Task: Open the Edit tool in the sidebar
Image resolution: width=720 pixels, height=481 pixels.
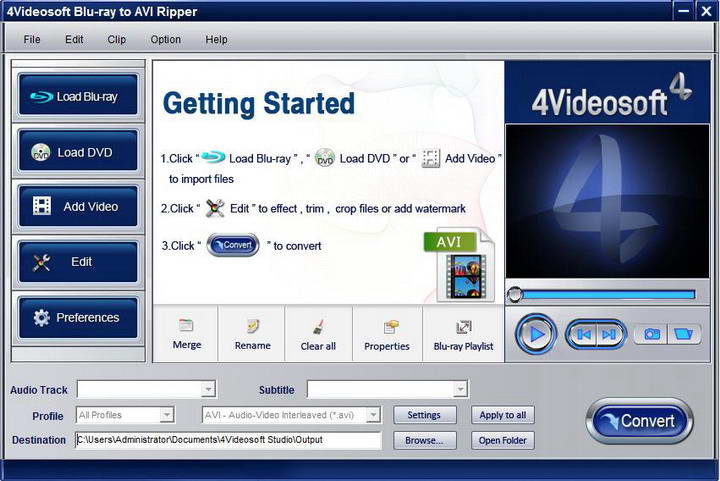Action: click(x=78, y=262)
